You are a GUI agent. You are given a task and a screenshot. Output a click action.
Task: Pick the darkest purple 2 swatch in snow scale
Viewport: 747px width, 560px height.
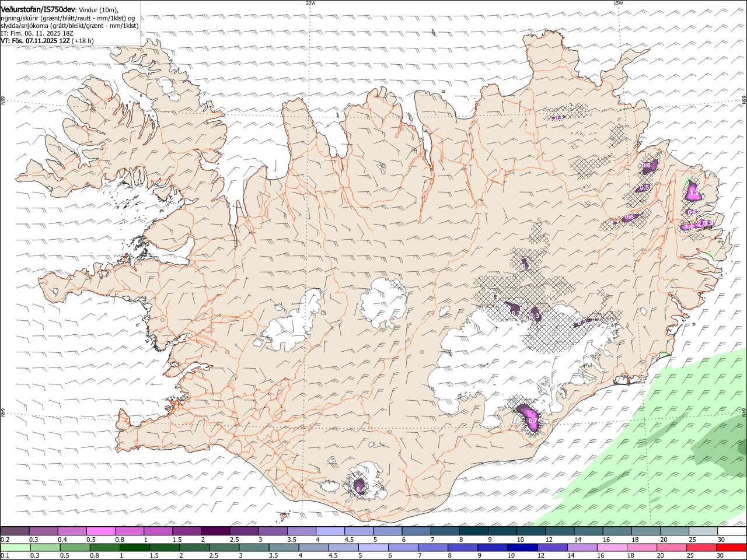[x=215, y=531]
